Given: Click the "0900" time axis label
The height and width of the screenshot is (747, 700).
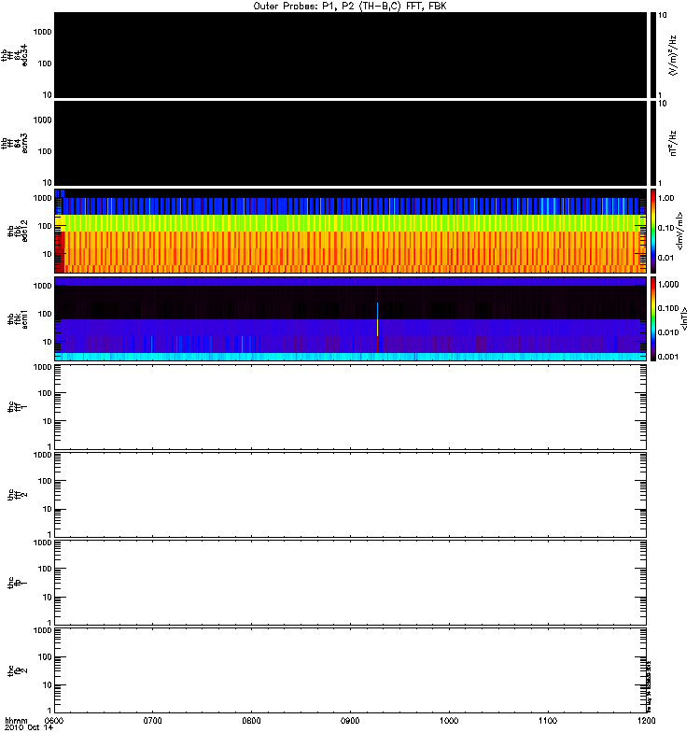Looking at the screenshot, I should coord(350,720).
